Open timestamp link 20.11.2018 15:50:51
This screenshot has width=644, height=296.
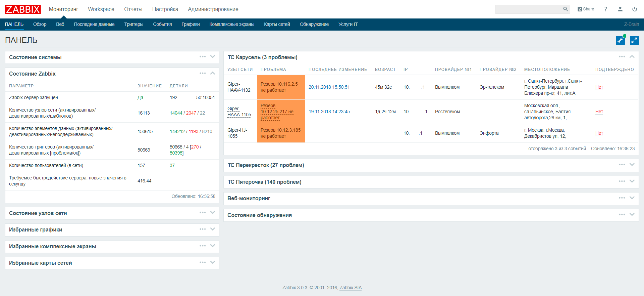[329, 87]
